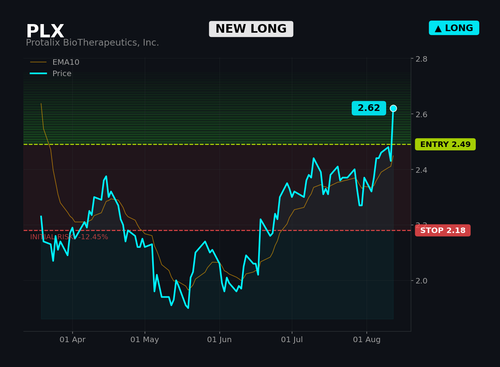Viewport: 500px width, 367px height.
Task: Click the EMA10 legend line swatch
Action: (x=38, y=62)
